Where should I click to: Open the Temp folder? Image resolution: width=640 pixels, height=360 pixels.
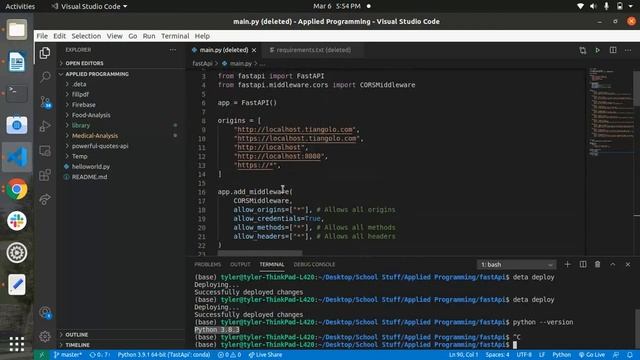121,156
